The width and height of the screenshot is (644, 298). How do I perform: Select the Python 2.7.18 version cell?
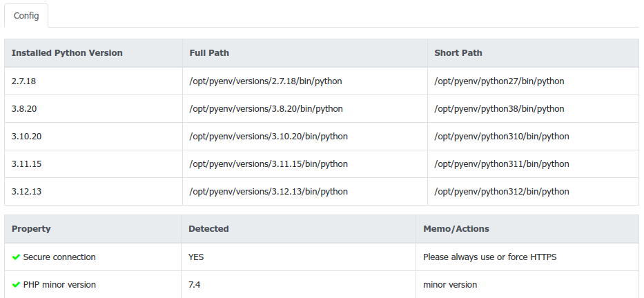coord(23,81)
